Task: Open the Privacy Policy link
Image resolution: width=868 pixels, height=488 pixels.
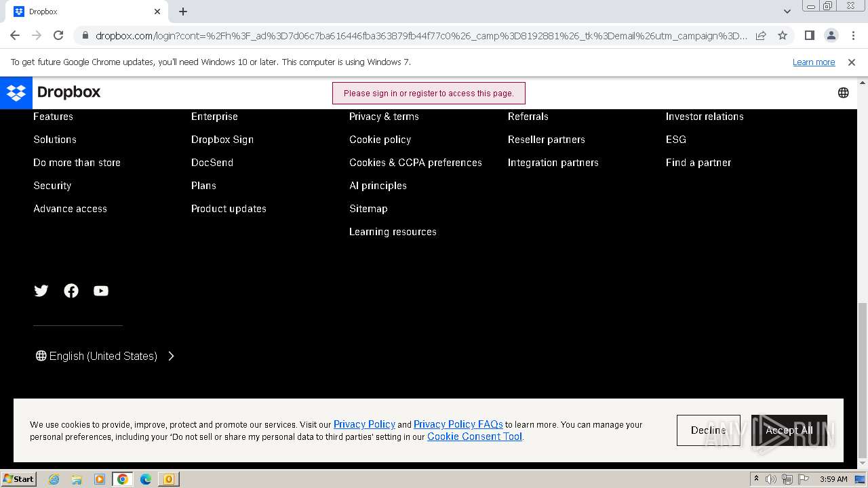Action: tap(364, 424)
